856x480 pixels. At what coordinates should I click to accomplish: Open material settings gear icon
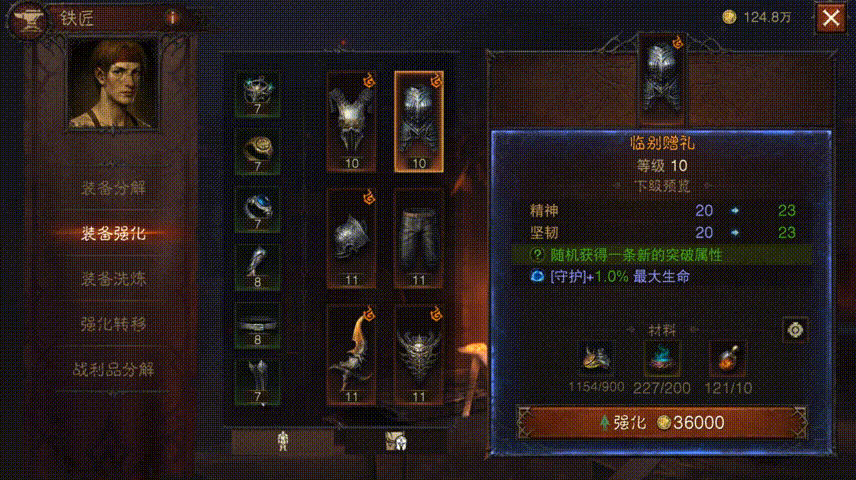(x=795, y=330)
